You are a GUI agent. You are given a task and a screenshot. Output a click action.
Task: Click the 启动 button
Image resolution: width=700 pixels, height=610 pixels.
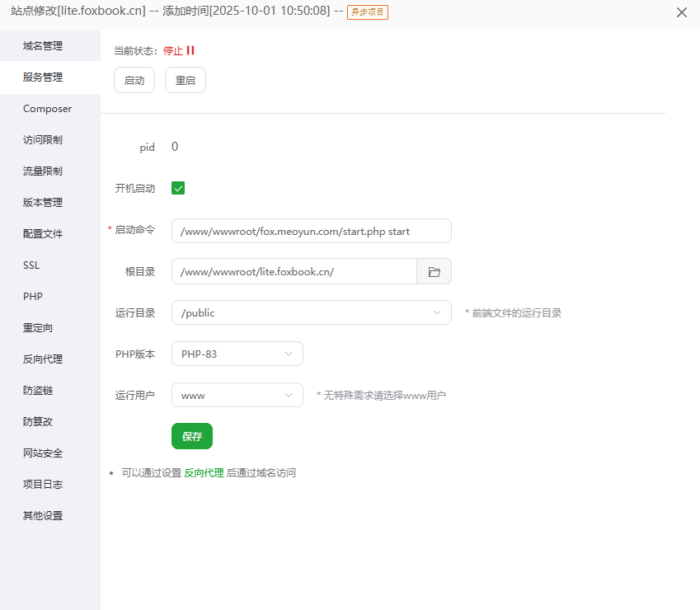coord(134,80)
